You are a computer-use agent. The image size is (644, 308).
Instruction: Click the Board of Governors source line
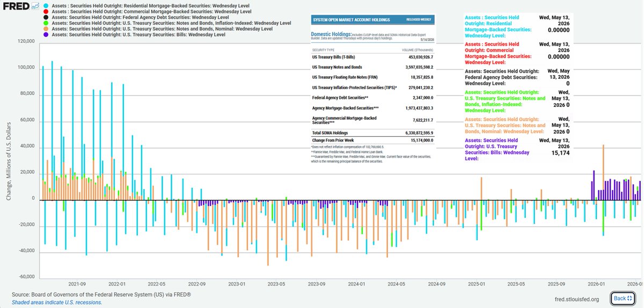pos(101,295)
